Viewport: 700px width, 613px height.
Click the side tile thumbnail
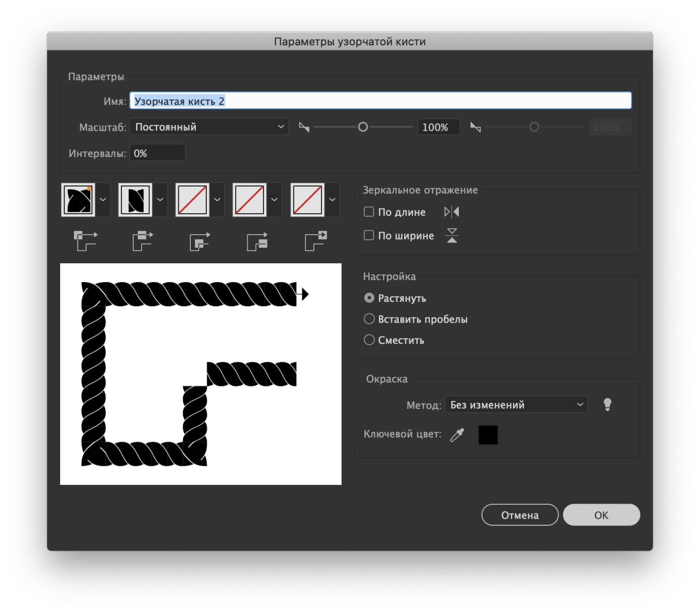point(135,200)
